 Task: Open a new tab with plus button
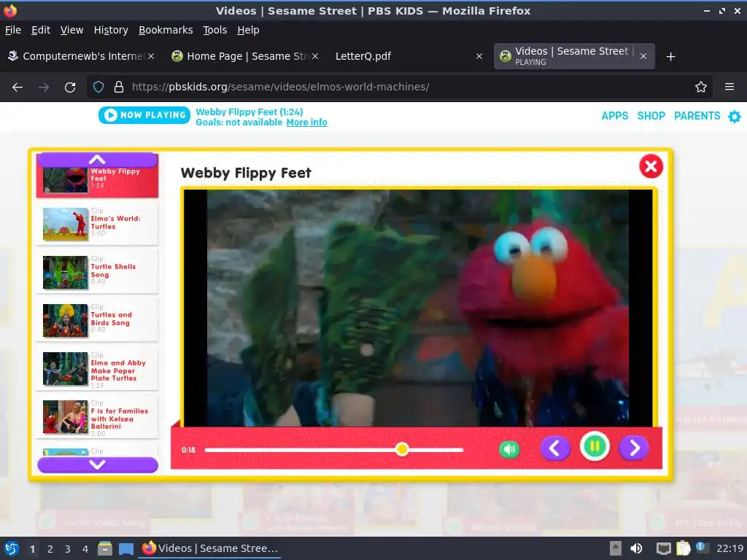[670, 57]
